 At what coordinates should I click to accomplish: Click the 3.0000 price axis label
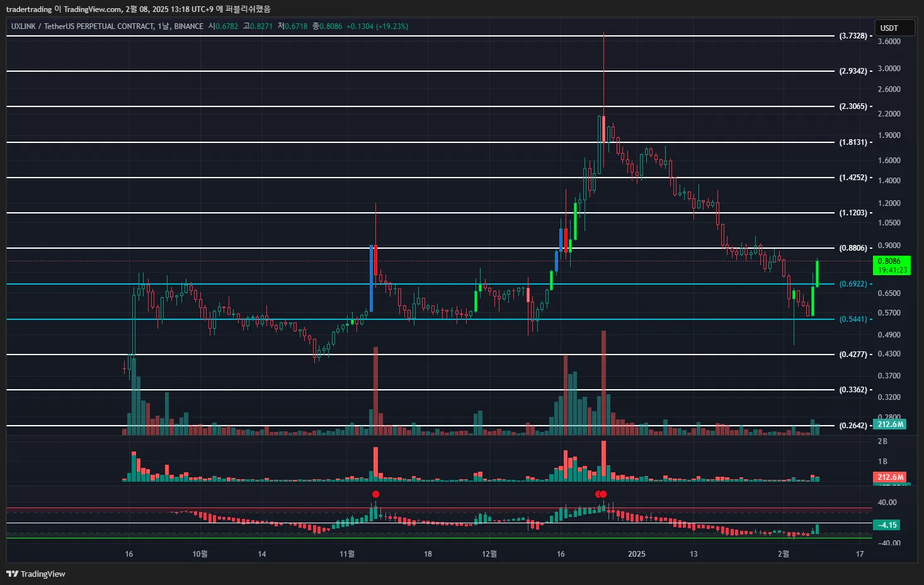889,69
